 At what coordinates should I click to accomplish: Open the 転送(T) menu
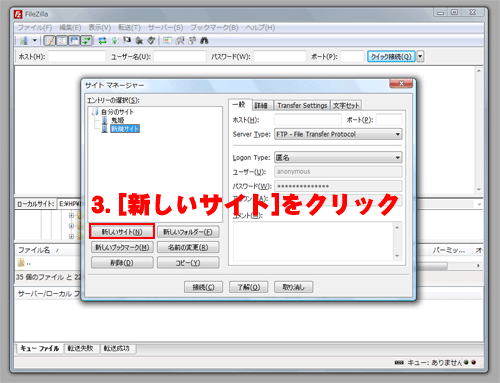click(129, 27)
